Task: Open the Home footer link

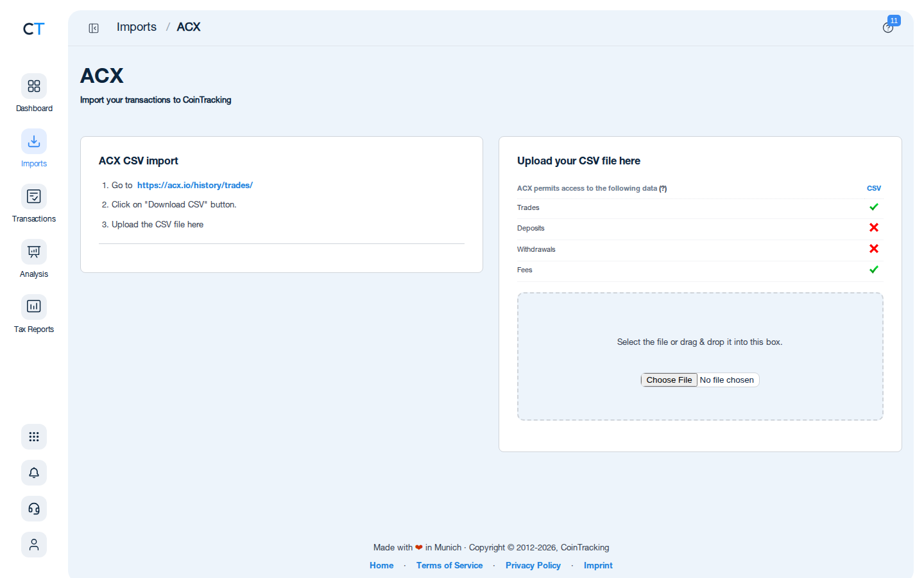Action: 382,565
